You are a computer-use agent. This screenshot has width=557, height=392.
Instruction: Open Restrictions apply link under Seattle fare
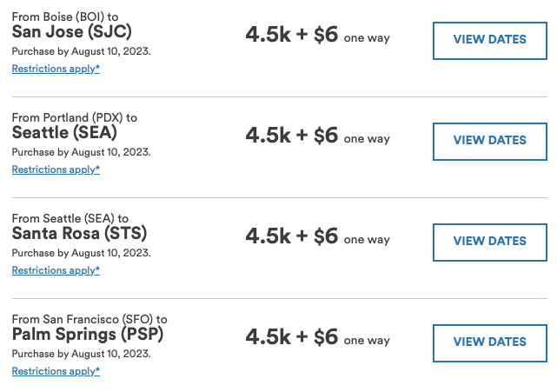tap(56, 169)
